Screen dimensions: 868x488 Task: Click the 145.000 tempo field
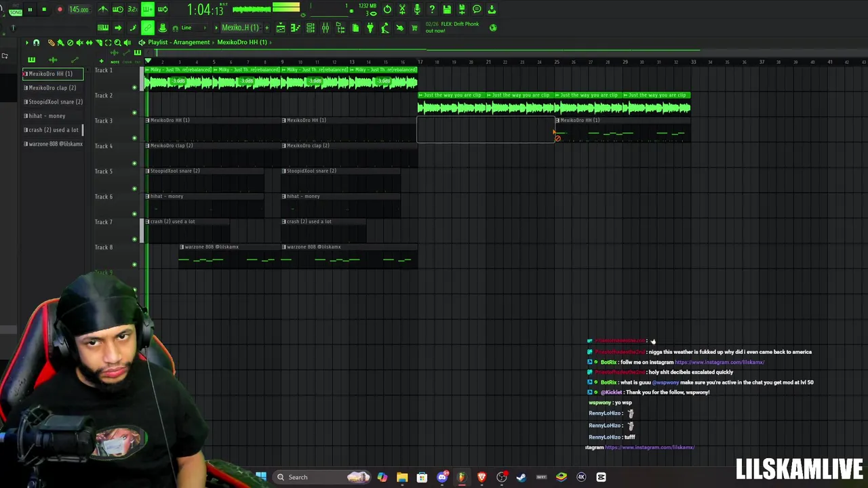click(x=79, y=9)
